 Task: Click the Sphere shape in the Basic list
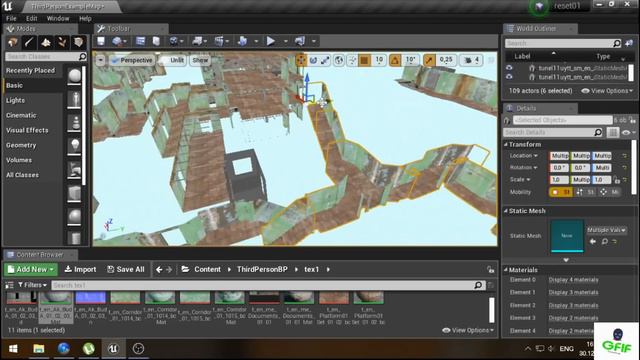coord(74,76)
